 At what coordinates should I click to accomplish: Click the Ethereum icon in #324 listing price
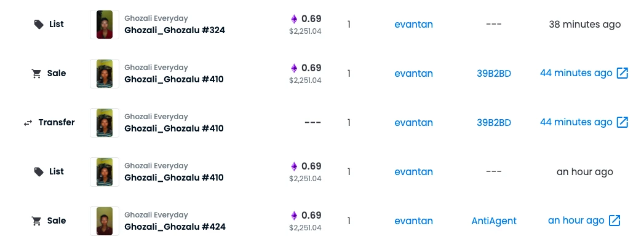pyautogui.click(x=294, y=19)
